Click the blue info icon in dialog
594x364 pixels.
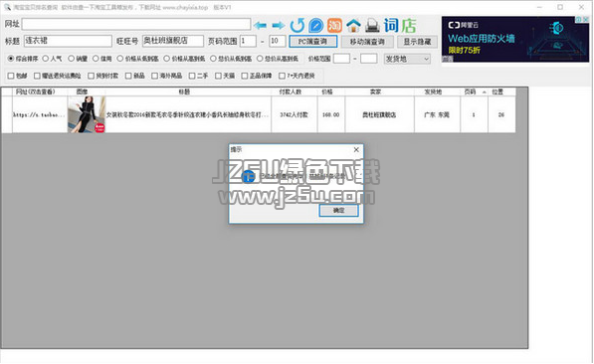pos(248,176)
